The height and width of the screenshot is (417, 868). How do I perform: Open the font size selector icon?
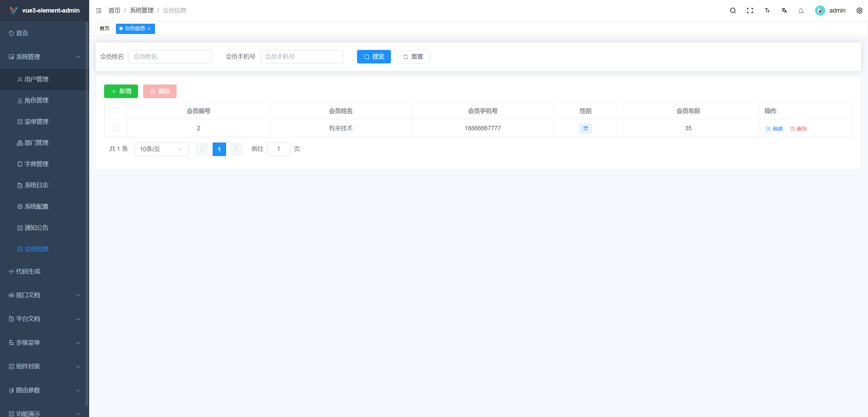pos(767,11)
